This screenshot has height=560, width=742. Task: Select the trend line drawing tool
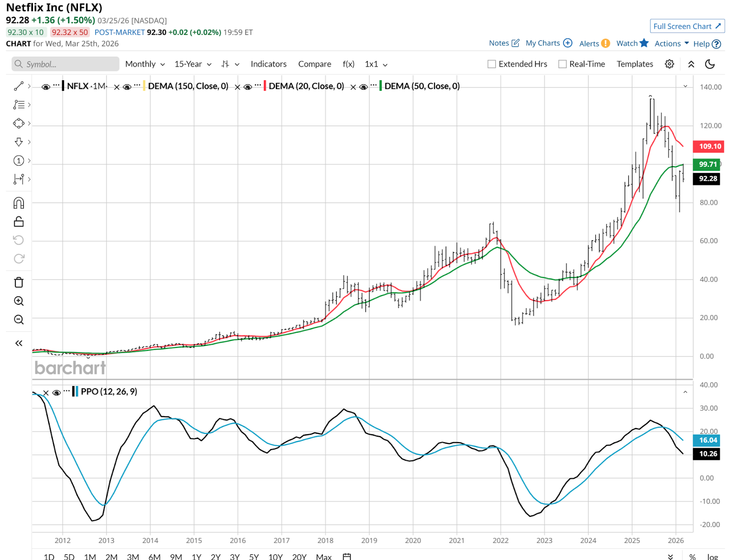pos(19,86)
